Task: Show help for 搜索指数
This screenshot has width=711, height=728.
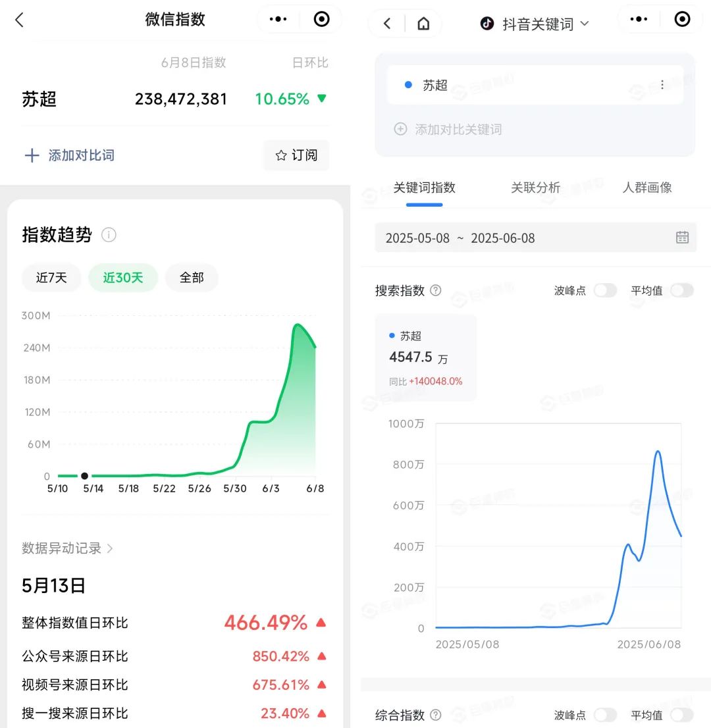Action: [436, 291]
